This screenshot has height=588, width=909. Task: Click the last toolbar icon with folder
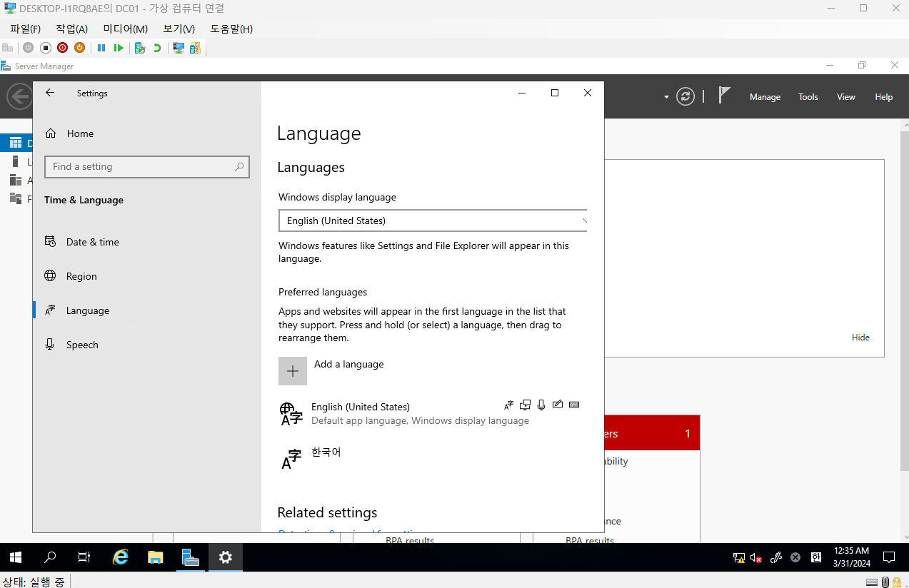195,48
